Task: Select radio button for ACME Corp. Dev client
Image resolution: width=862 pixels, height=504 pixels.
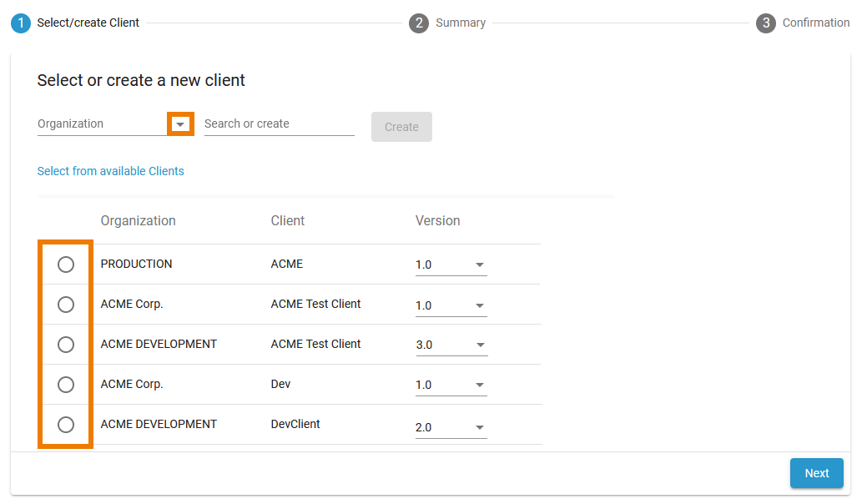Action: pyautogui.click(x=66, y=385)
